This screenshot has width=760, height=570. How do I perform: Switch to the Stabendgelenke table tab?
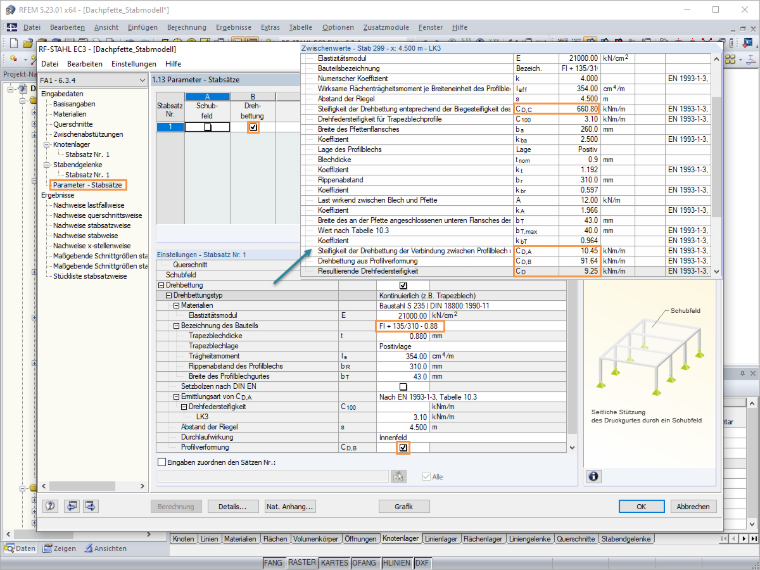click(627, 538)
